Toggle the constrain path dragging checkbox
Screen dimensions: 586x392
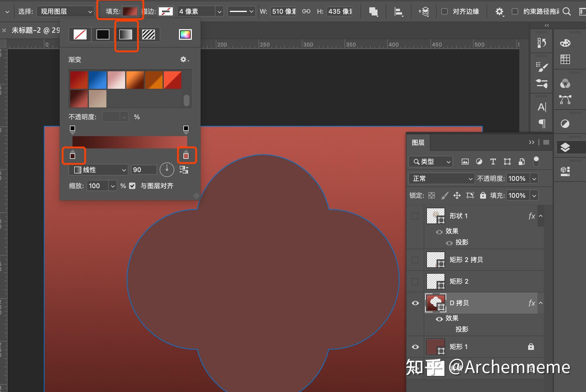515,11
